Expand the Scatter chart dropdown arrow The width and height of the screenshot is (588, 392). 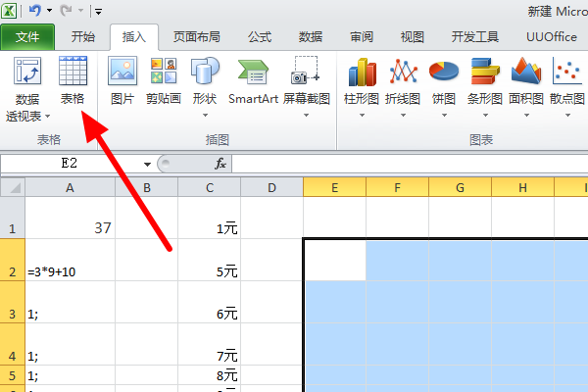point(567,116)
